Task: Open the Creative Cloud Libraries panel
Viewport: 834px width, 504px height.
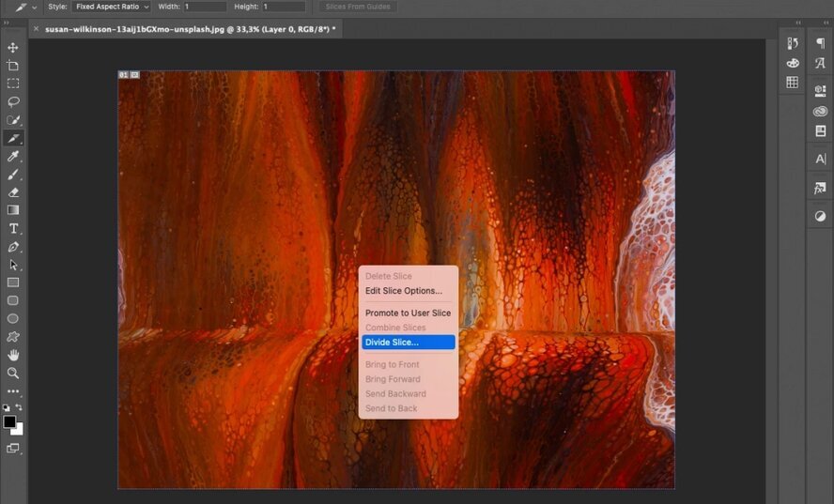Action: [x=820, y=111]
